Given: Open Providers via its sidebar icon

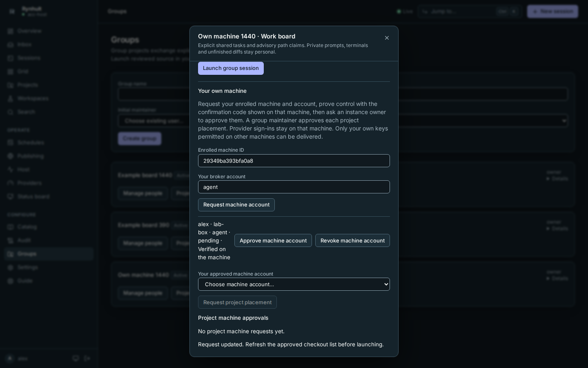Looking at the screenshot, I should [x=11, y=183].
